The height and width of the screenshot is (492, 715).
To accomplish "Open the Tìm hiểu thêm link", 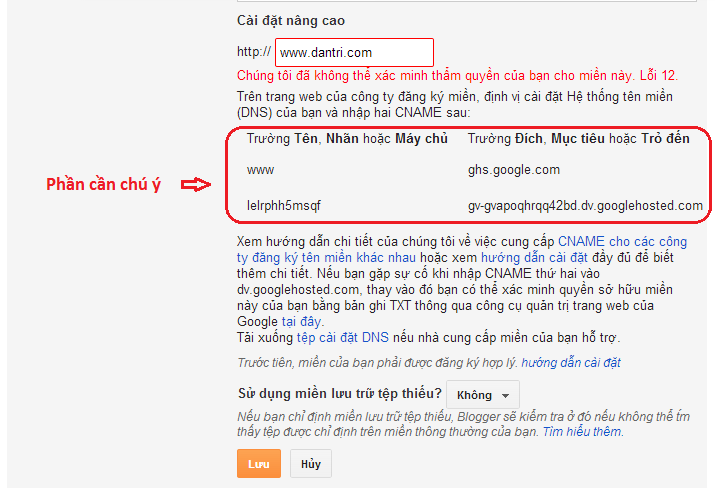I will [582, 431].
